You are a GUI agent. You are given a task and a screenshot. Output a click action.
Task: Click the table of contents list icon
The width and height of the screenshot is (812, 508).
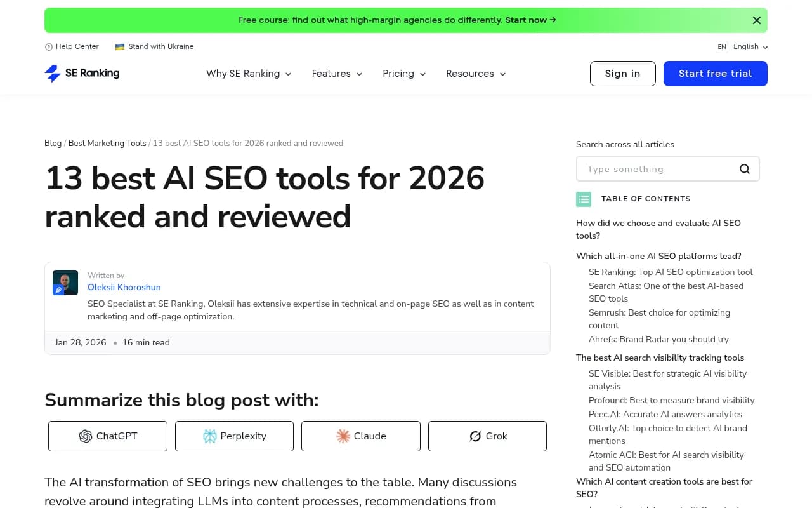pos(584,199)
